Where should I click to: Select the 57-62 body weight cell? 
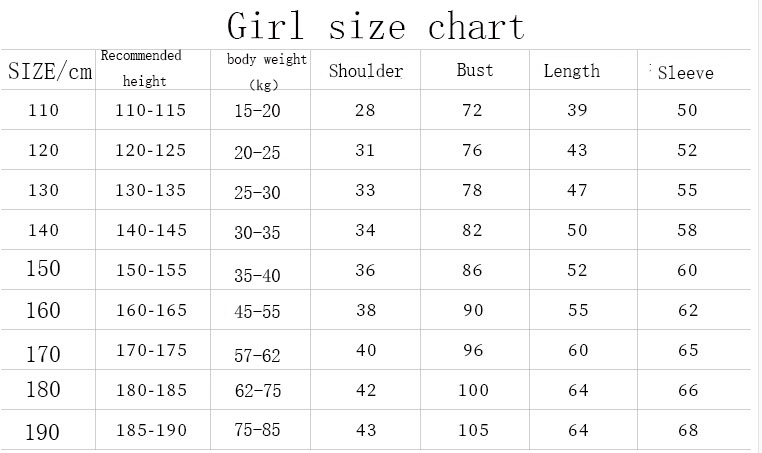tap(257, 355)
